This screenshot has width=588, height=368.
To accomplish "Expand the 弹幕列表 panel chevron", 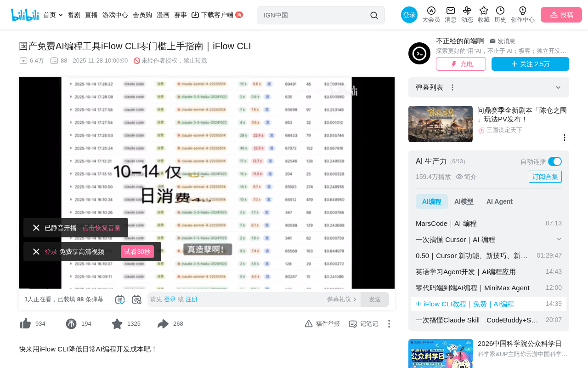I will (558, 87).
